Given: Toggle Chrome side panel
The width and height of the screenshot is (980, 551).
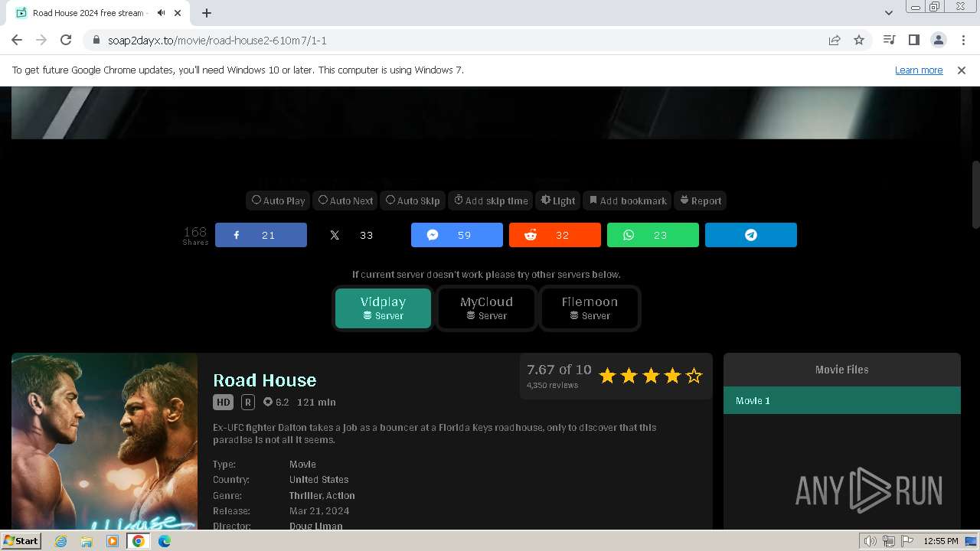Looking at the screenshot, I should point(913,40).
